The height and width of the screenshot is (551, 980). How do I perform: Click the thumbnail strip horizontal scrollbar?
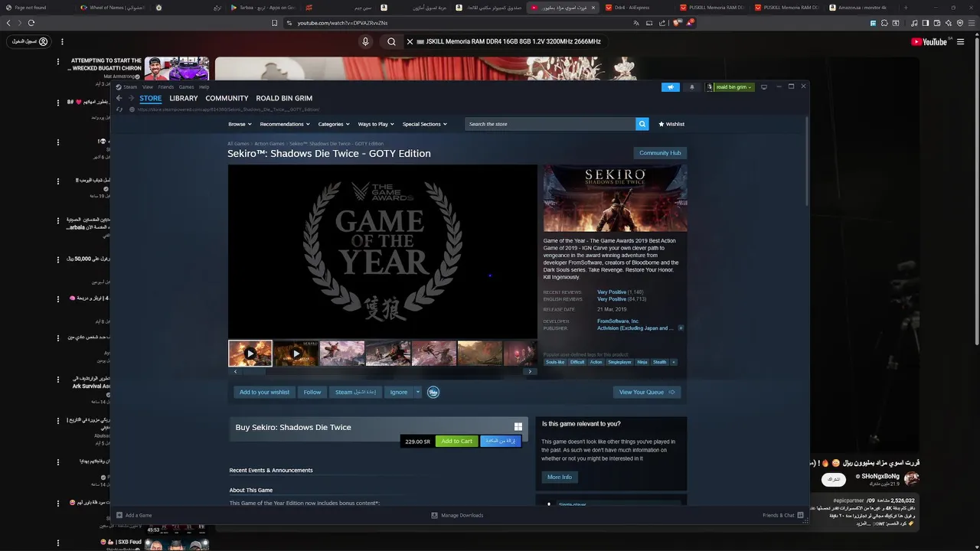(x=383, y=371)
